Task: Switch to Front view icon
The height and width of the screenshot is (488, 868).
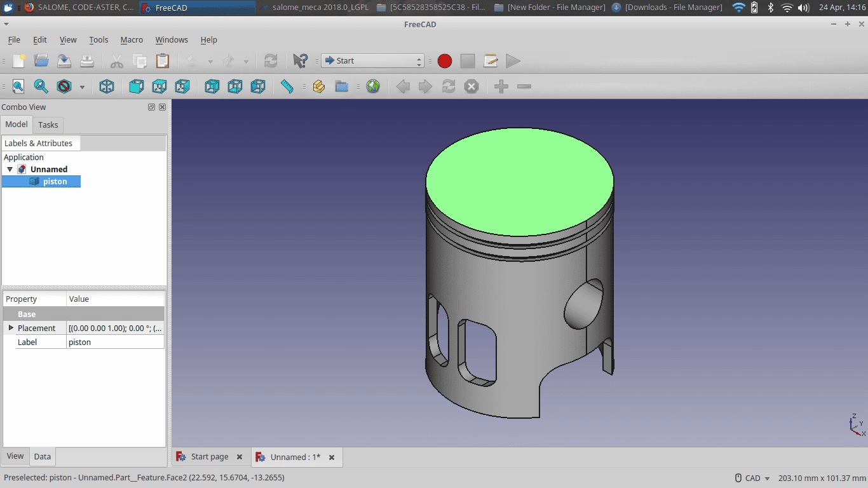Action: [137, 86]
